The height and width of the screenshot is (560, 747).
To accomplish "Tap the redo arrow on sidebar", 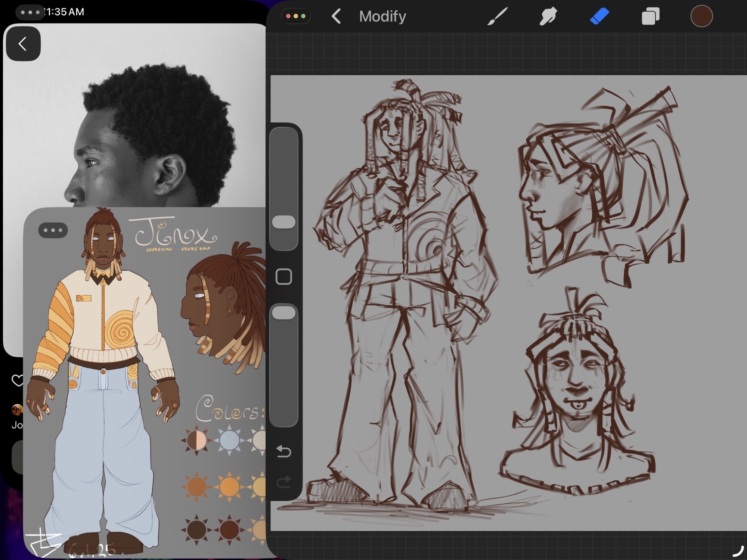I will [283, 482].
